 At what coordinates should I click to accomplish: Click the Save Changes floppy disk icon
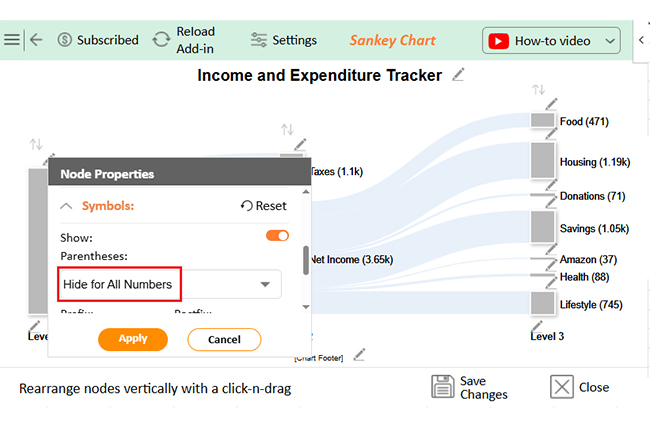pyautogui.click(x=443, y=387)
